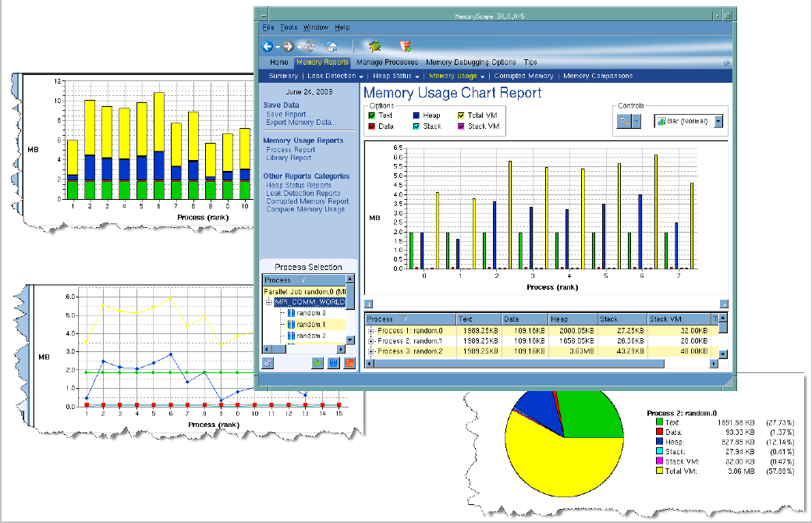812x523 pixels.
Task: Uncheck the Heap option checkbox
Action: pos(417,116)
